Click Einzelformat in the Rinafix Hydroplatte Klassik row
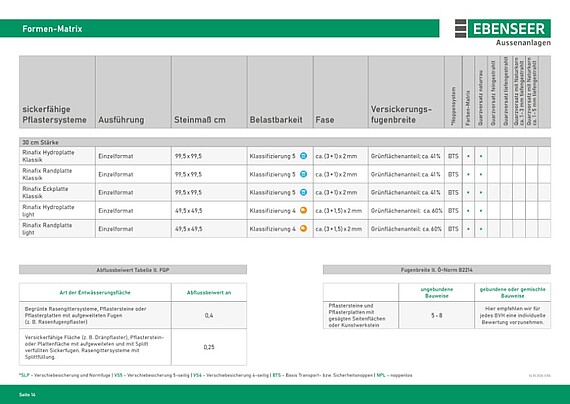This screenshot has height=404, width=570. pyautogui.click(x=116, y=156)
